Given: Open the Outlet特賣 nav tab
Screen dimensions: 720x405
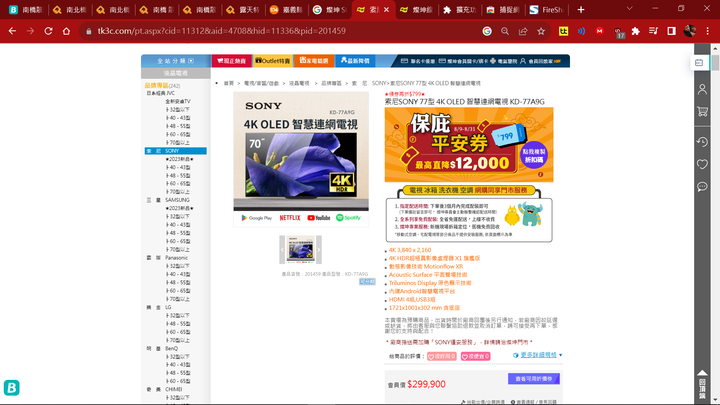Looking at the screenshot, I should click(273, 61).
